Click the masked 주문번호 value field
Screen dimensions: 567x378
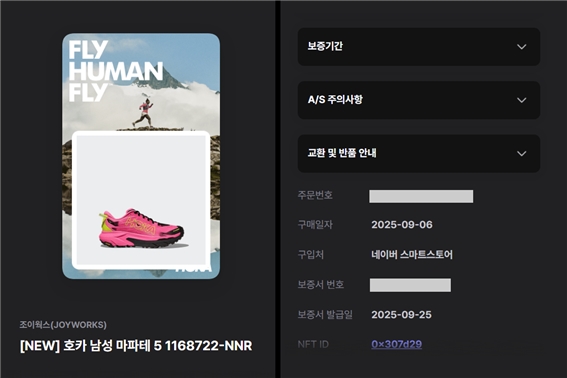click(421, 196)
